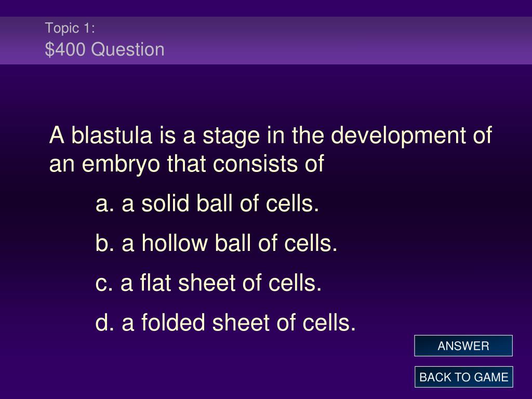Go back using BACK TO GAME

[463, 377]
